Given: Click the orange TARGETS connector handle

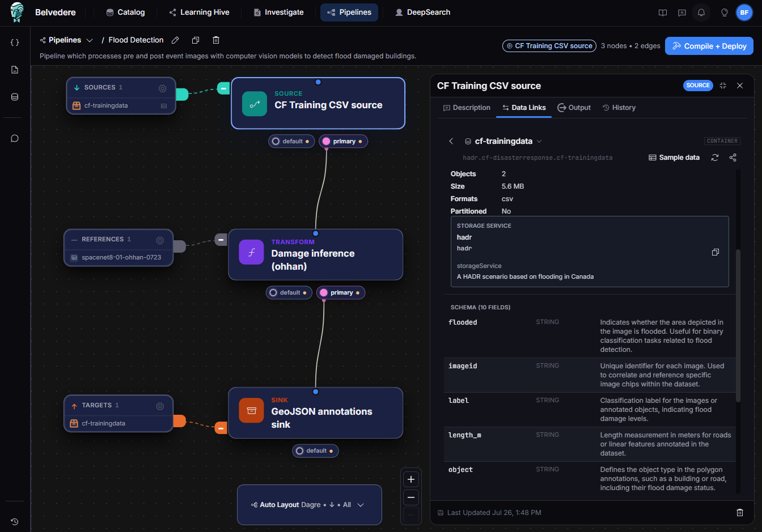Looking at the screenshot, I should tap(179, 421).
